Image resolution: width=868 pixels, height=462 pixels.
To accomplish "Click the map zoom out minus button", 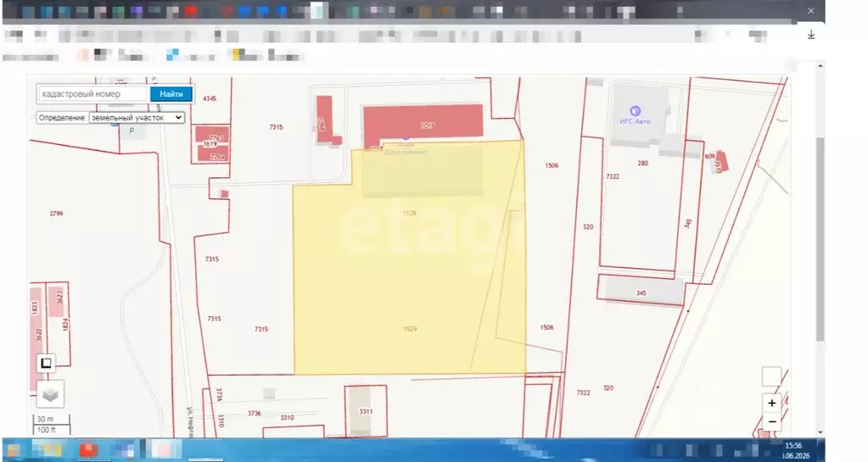I will click(771, 421).
